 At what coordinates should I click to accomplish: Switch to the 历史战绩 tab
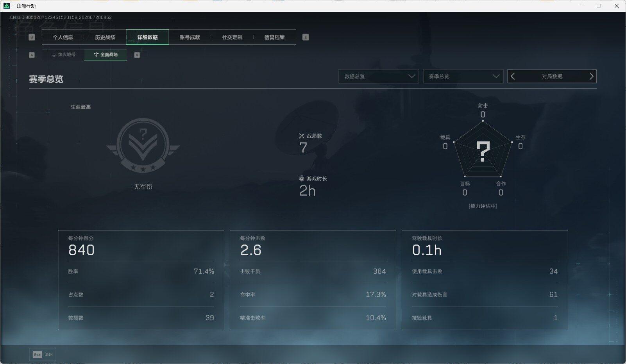pyautogui.click(x=105, y=37)
